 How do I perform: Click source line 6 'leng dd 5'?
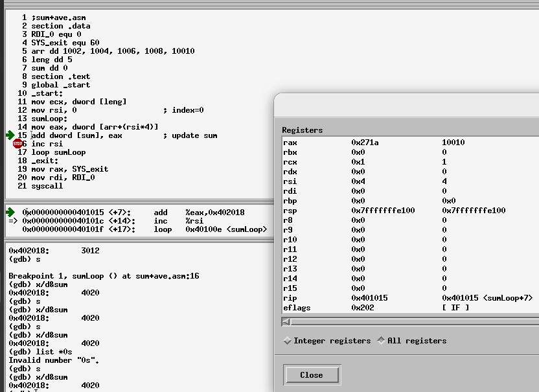[52, 60]
